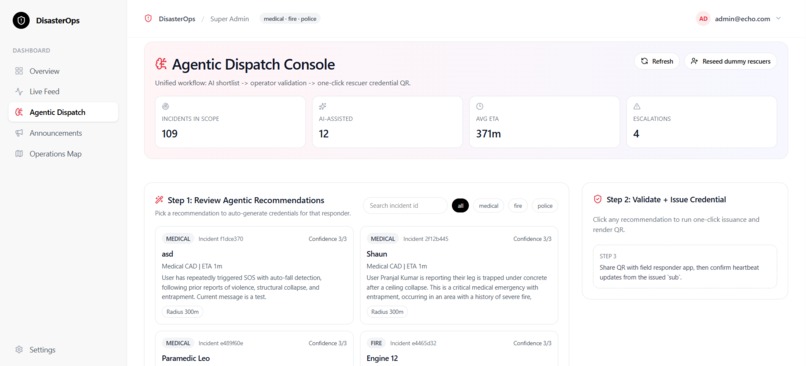Click the AI-Assisted sparkle icon

point(322,106)
